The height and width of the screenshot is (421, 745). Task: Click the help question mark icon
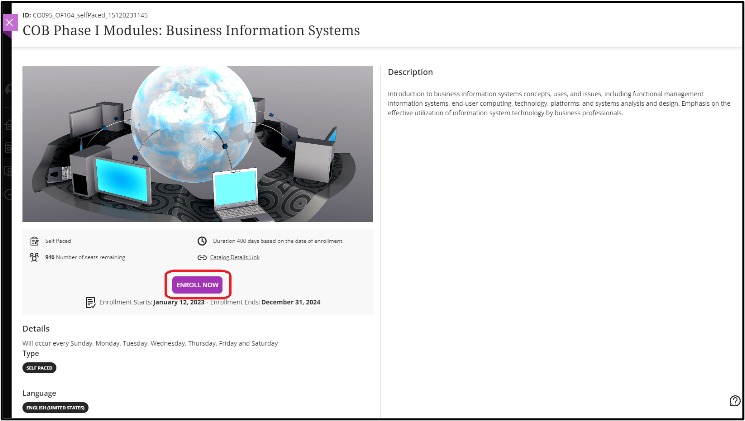click(735, 401)
